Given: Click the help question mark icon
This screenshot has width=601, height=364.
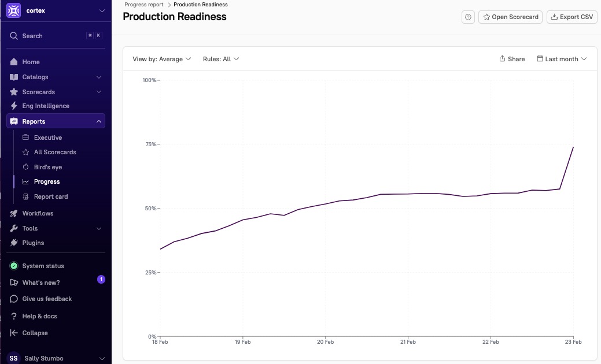Looking at the screenshot, I should [x=468, y=17].
